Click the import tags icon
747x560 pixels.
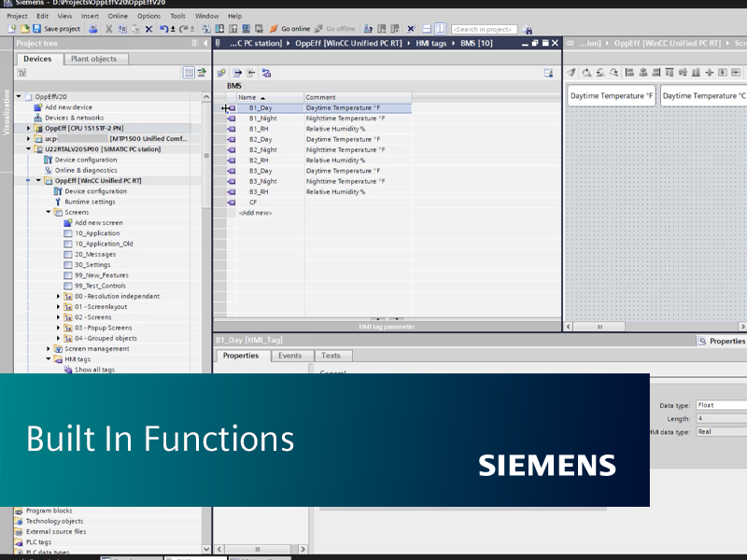[x=250, y=73]
